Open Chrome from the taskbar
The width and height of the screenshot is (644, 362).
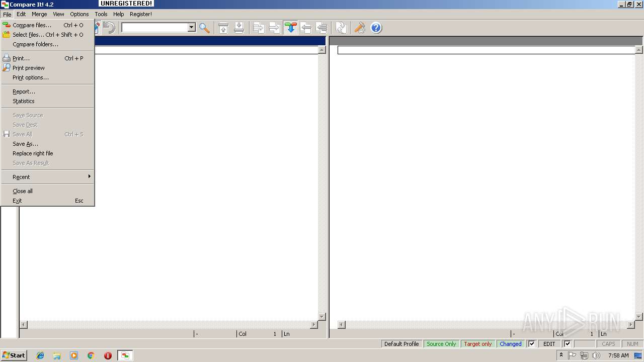coord(91,355)
